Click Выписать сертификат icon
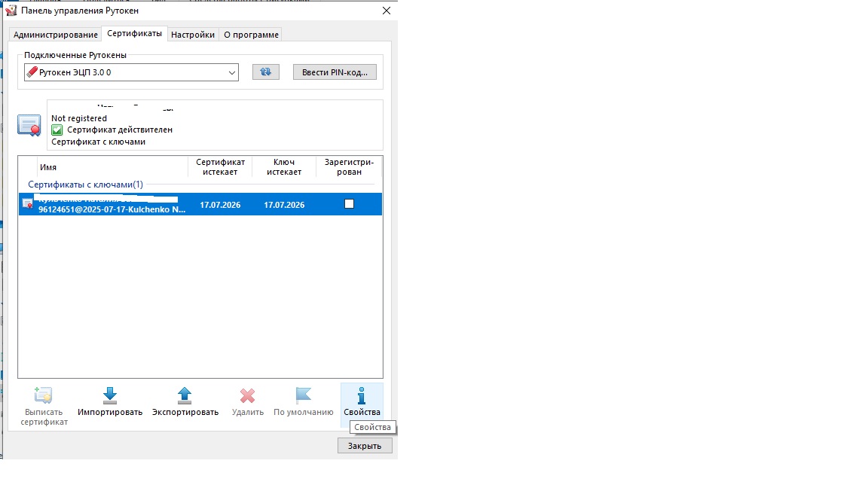Image resolution: width=868 pixels, height=488 pixels. [43, 395]
